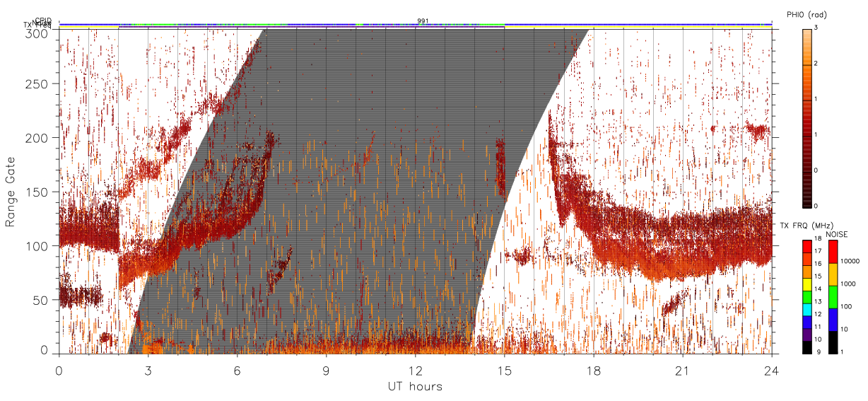Viewport: 868px width, 401px height.
Task: Click UT hours axis tick label '6'
Action: pyautogui.click(x=237, y=370)
